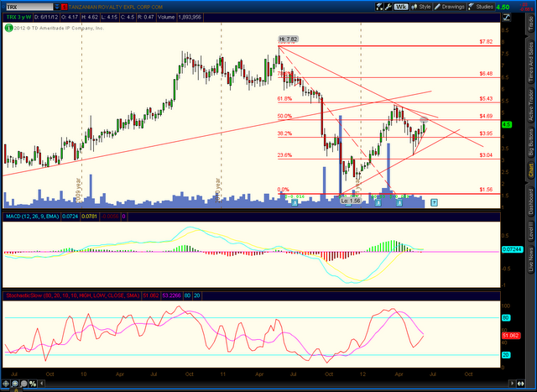This screenshot has width=537, height=392.
Task: Click the scroll right arrow at bottom right
Action: [513, 384]
